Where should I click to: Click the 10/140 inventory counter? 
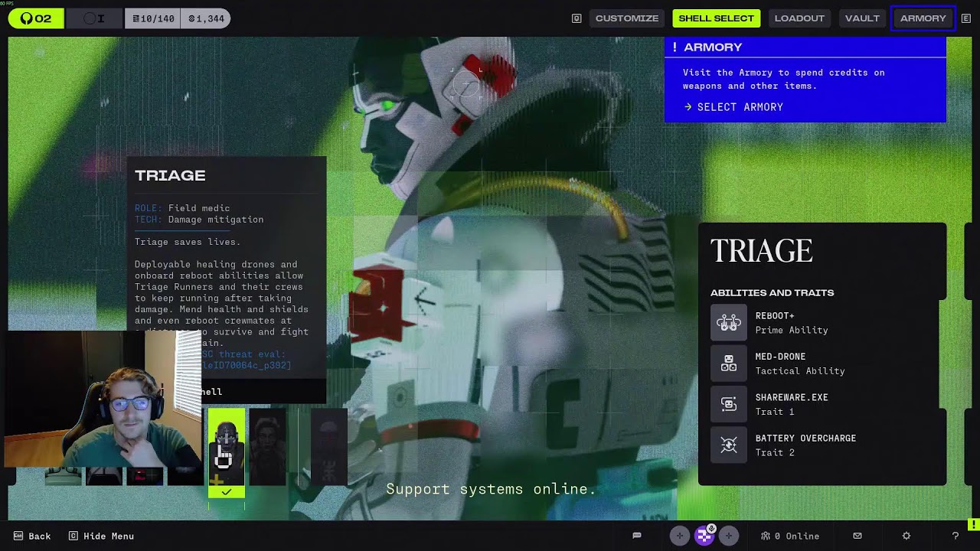152,18
